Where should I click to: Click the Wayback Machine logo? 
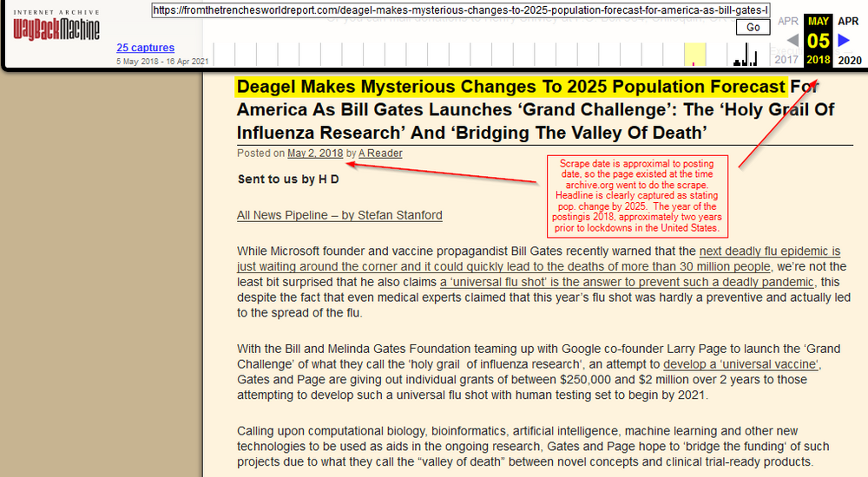pos(56,25)
